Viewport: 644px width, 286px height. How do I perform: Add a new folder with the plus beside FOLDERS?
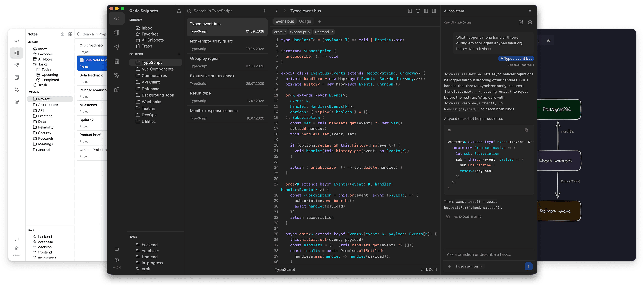[x=179, y=54]
